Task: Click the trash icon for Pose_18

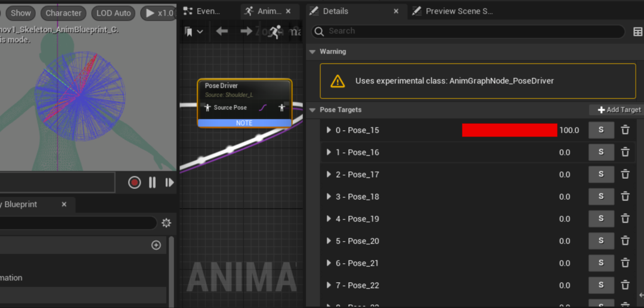Action: coord(625,197)
